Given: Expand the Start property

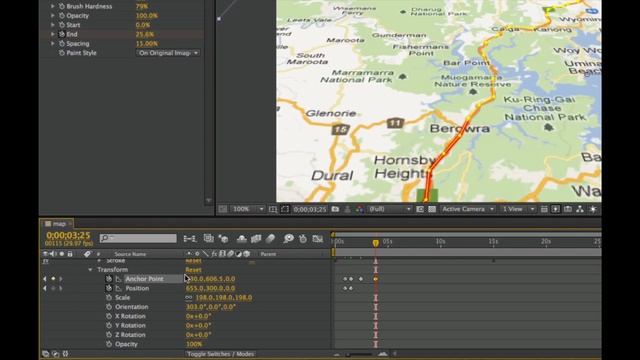Looking at the screenshot, I should [52, 25].
